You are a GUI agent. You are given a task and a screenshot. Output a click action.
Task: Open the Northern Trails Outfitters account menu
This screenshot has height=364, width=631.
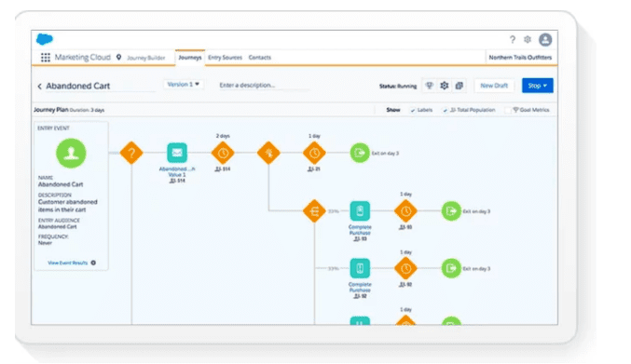click(x=520, y=58)
